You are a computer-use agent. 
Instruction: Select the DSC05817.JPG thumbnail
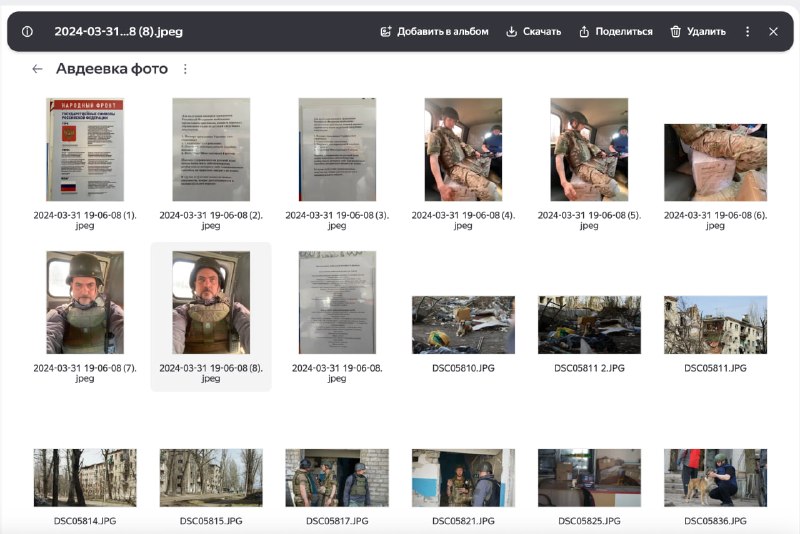click(337, 478)
